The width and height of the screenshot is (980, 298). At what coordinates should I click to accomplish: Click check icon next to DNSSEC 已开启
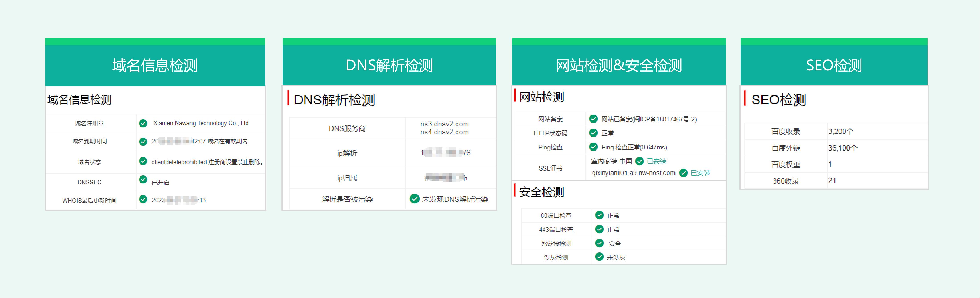(x=143, y=179)
